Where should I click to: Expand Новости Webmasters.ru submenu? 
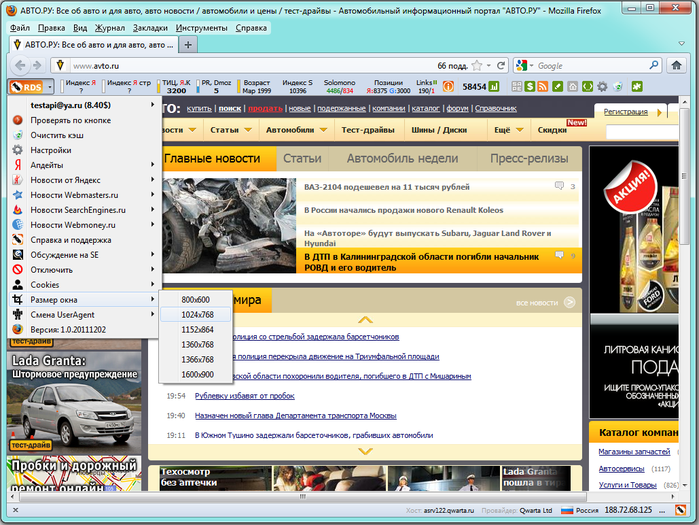click(x=84, y=195)
